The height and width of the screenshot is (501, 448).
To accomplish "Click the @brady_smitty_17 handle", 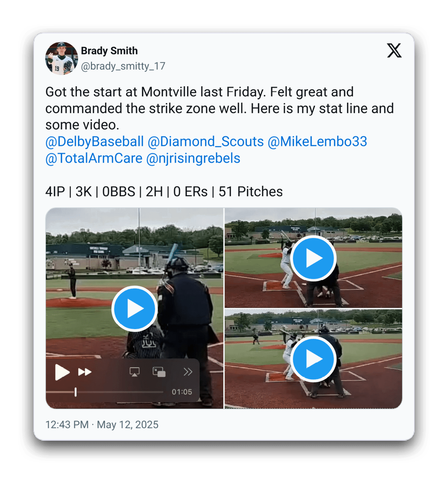I will (x=123, y=66).
